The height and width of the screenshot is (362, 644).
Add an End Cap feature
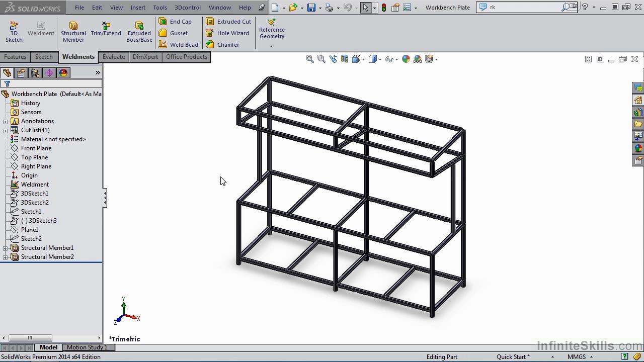tap(175, 22)
